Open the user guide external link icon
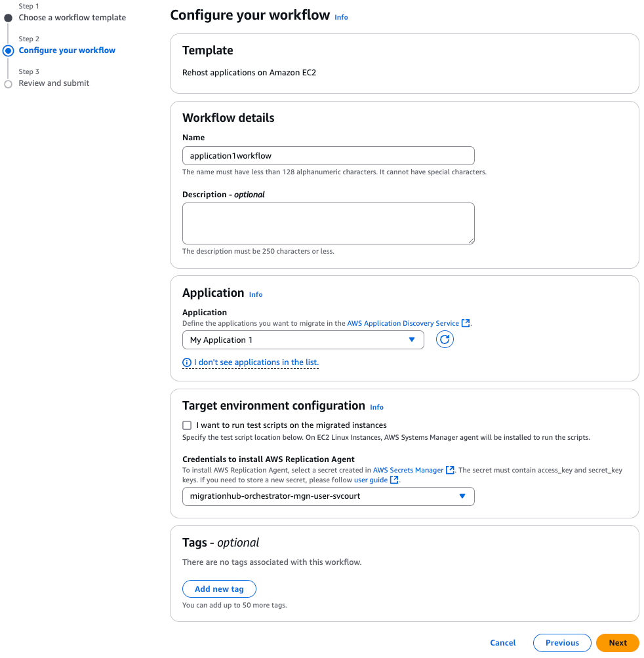The height and width of the screenshot is (658, 644). (393, 479)
